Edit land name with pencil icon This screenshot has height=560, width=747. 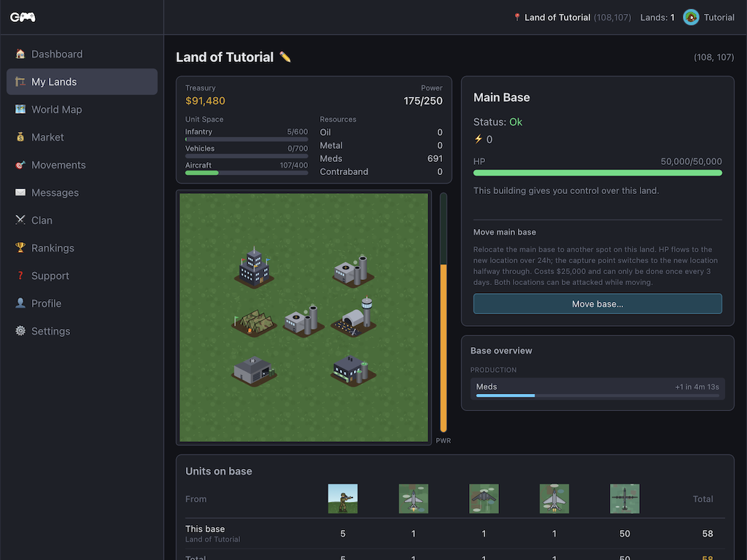click(x=285, y=57)
